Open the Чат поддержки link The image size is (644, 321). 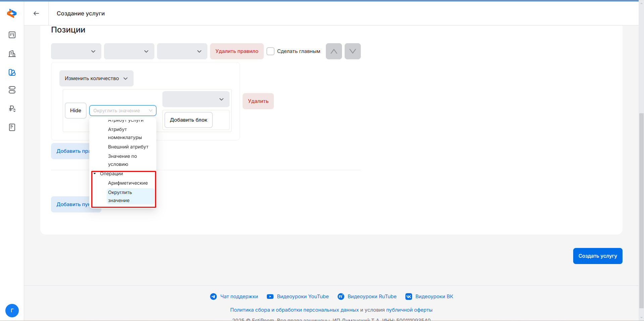click(x=239, y=297)
